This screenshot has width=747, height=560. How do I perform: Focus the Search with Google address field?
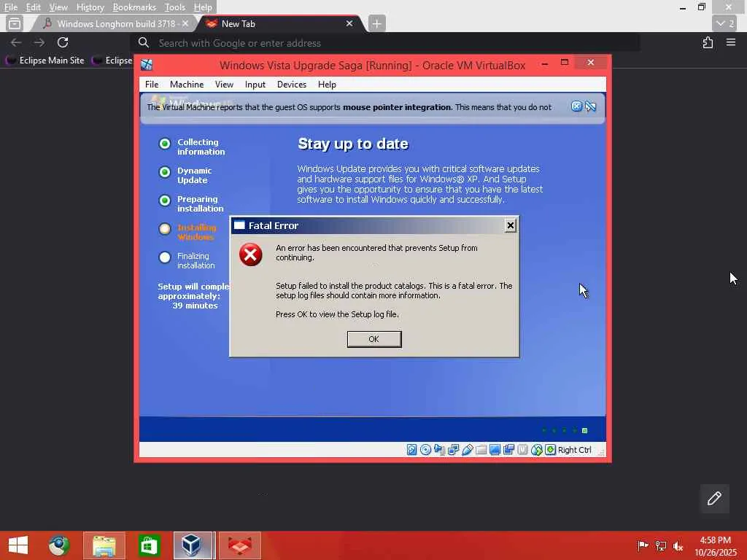[385, 43]
